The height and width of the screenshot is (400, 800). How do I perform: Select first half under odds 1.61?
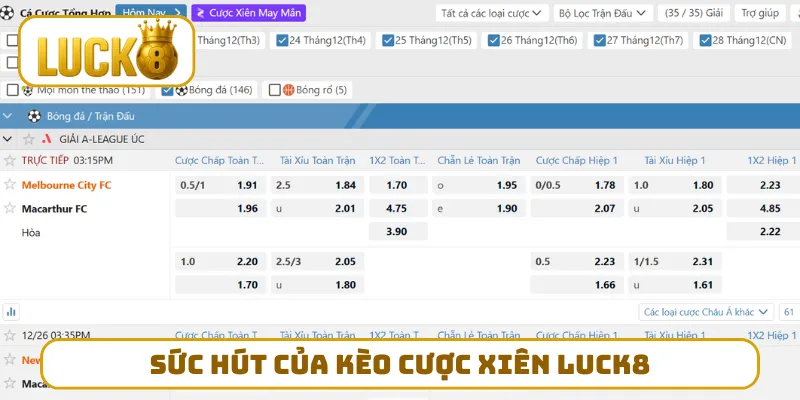point(675,285)
